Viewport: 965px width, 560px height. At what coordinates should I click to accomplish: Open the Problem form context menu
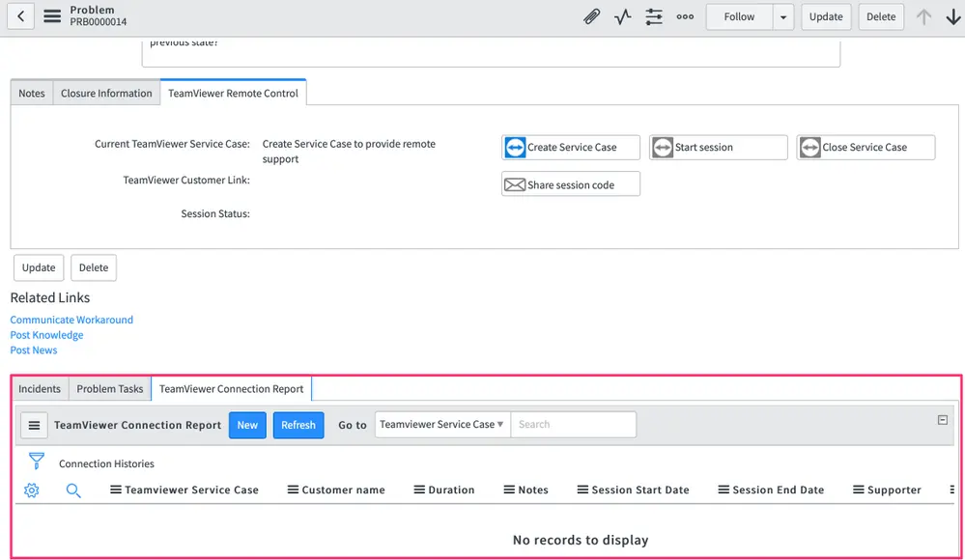[52, 16]
